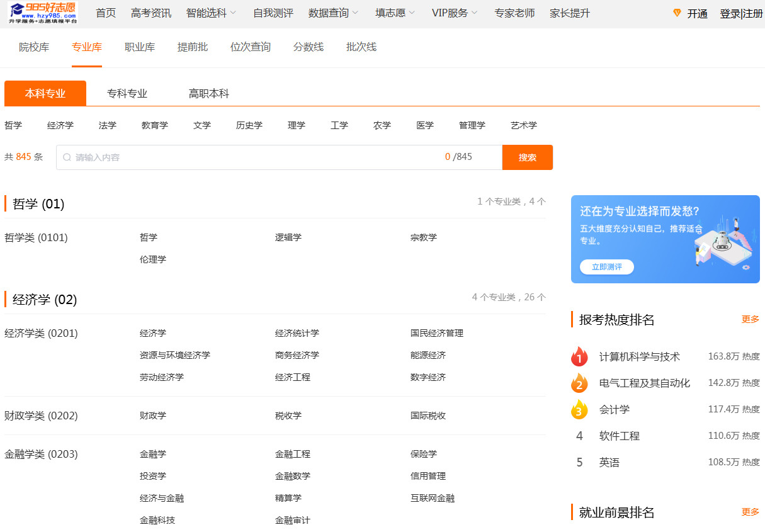Select the 专业库 tab

pyautogui.click(x=87, y=47)
